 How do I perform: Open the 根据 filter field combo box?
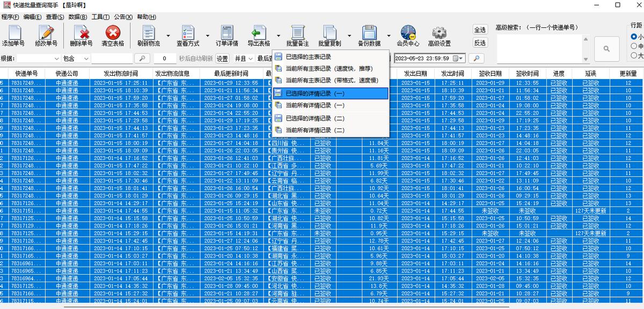point(39,58)
